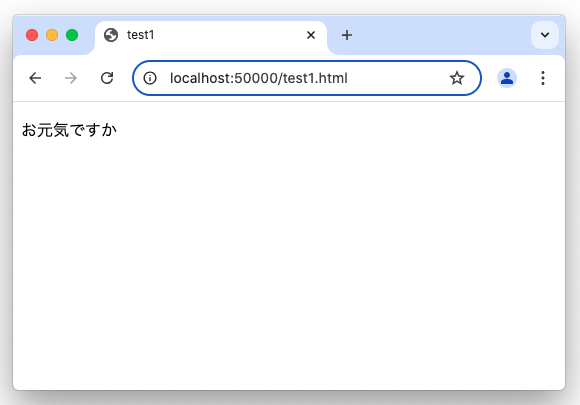Viewport: 580px width, 405px height.
Task: Bookmark this page with the star icon
Action: (x=457, y=78)
